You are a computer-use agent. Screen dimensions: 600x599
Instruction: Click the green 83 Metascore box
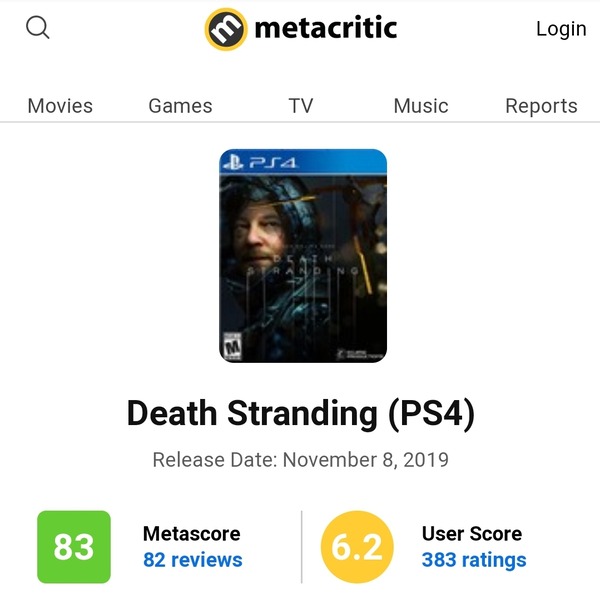(x=74, y=547)
